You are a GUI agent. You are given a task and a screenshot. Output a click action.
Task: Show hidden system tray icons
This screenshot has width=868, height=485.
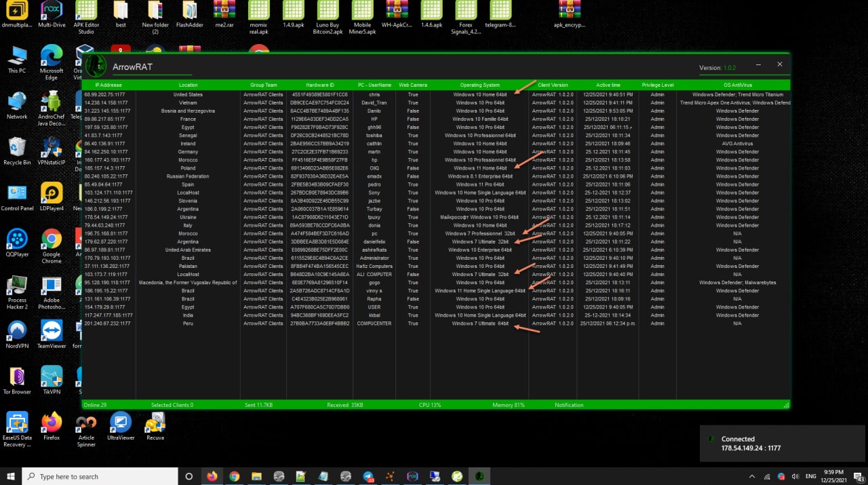pyautogui.click(x=752, y=476)
